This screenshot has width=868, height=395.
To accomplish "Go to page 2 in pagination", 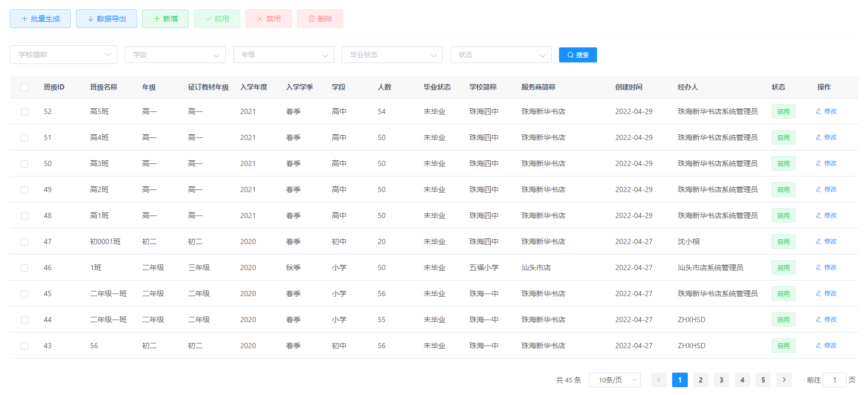I will point(701,380).
